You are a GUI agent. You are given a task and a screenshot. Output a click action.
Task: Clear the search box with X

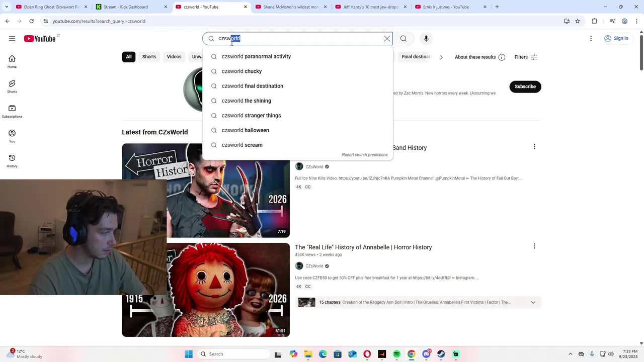387,39
